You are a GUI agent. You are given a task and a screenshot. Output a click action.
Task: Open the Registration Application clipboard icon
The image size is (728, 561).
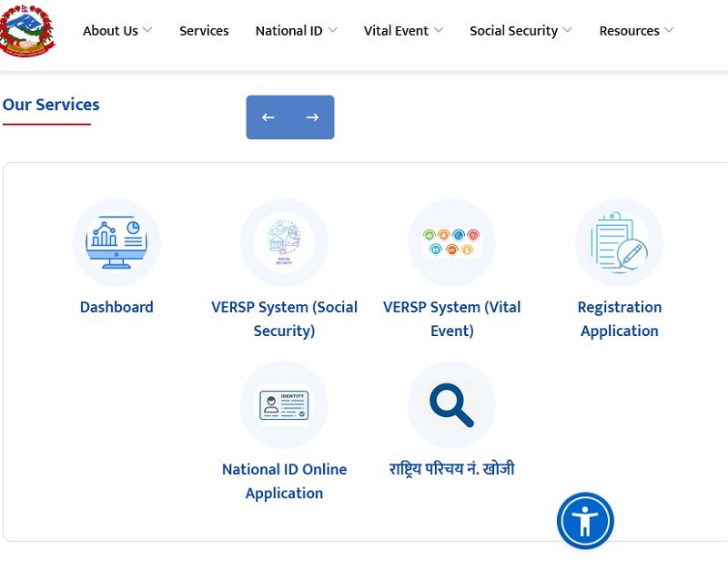tap(620, 242)
